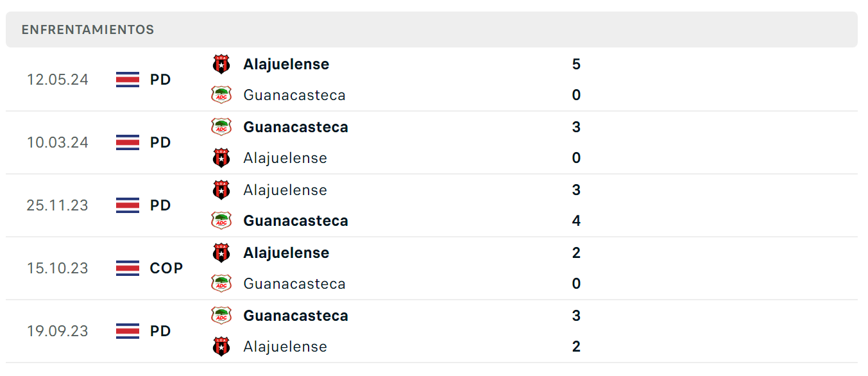Click Alajuelense crest in 12.05.24 match
This screenshot has height=376, width=868.
(221, 64)
